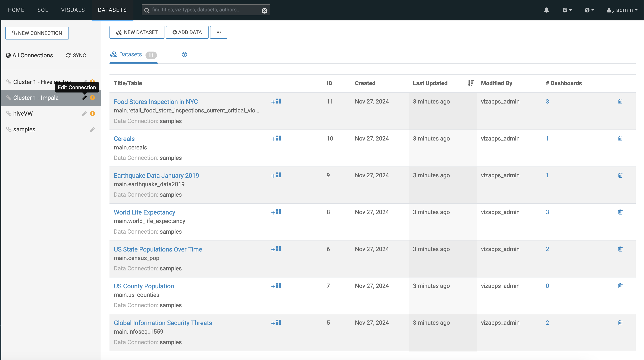Image resolution: width=644 pixels, height=360 pixels.
Task: Delete the Cereals dataset via trash icon
Action: 620,139
